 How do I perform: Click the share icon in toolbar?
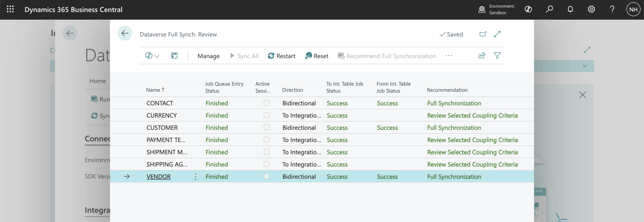(x=482, y=56)
